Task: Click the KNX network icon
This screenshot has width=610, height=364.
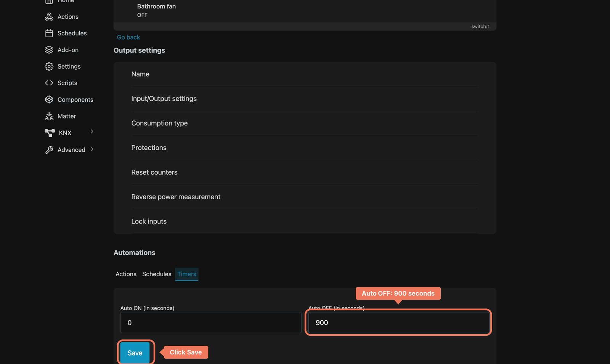Action: coord(50,133)
